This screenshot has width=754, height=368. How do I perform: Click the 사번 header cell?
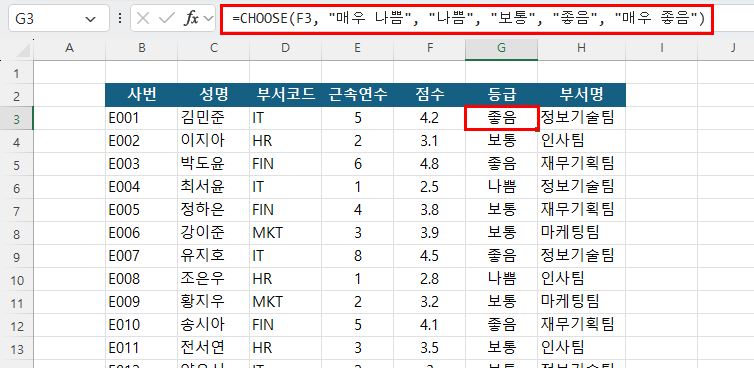click(x=141, y=95)
